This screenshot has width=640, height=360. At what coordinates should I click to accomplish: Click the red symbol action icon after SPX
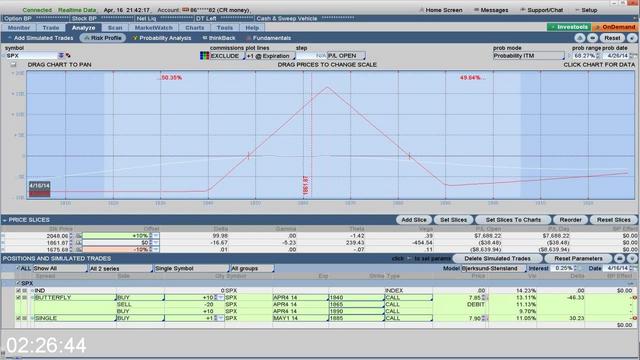pos(68,56)
